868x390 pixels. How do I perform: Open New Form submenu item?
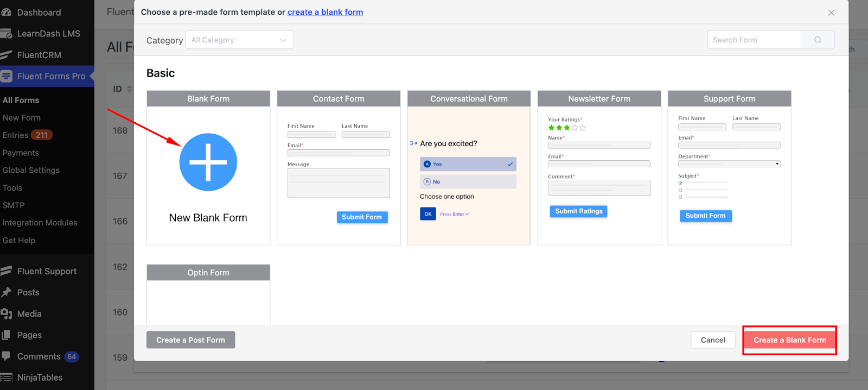click(22, 118)
